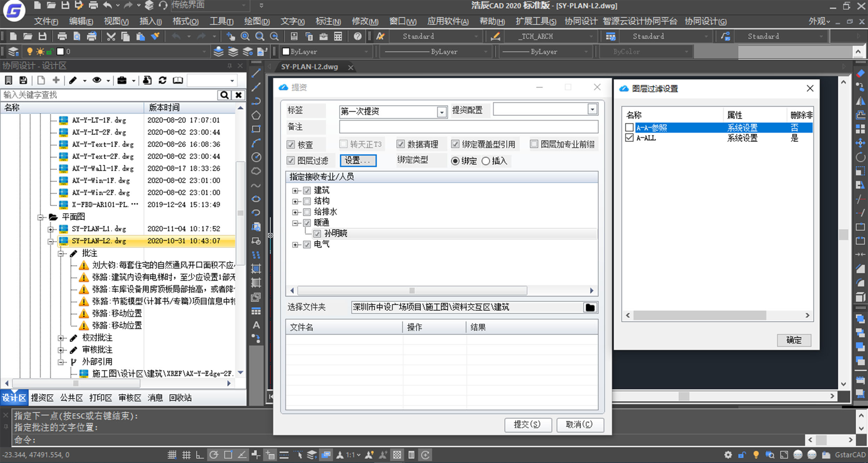Expand the 建筑 tree node
The image size is (868, 463).
coord(295,191)
